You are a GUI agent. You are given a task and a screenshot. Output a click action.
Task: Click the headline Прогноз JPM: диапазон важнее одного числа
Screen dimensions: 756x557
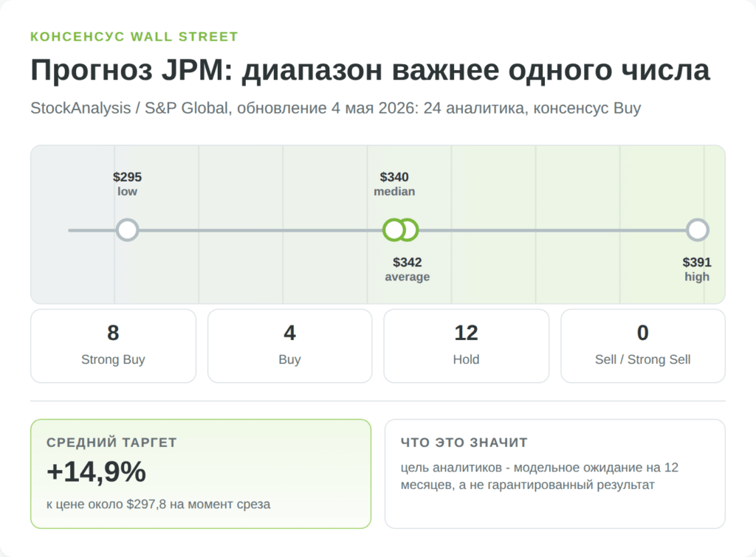pos(371,70)
